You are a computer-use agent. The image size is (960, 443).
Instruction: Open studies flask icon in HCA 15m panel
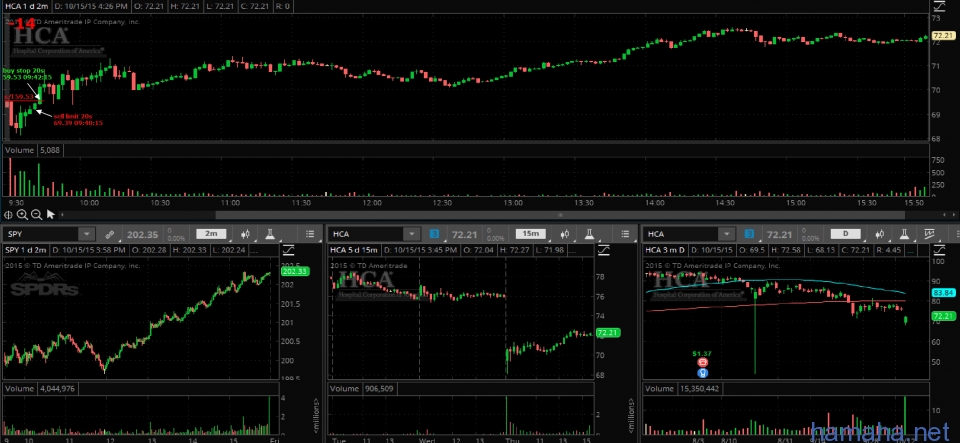[589, 234]
